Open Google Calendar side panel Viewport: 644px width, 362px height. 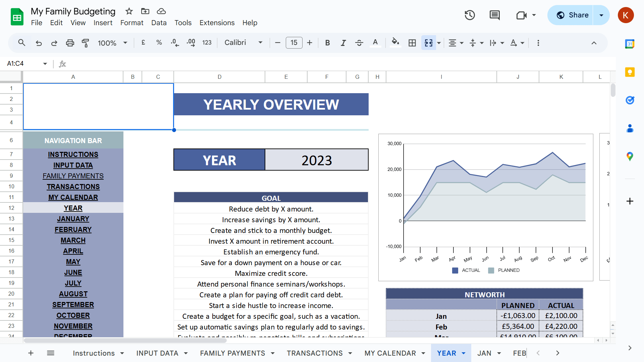[630, 44]
